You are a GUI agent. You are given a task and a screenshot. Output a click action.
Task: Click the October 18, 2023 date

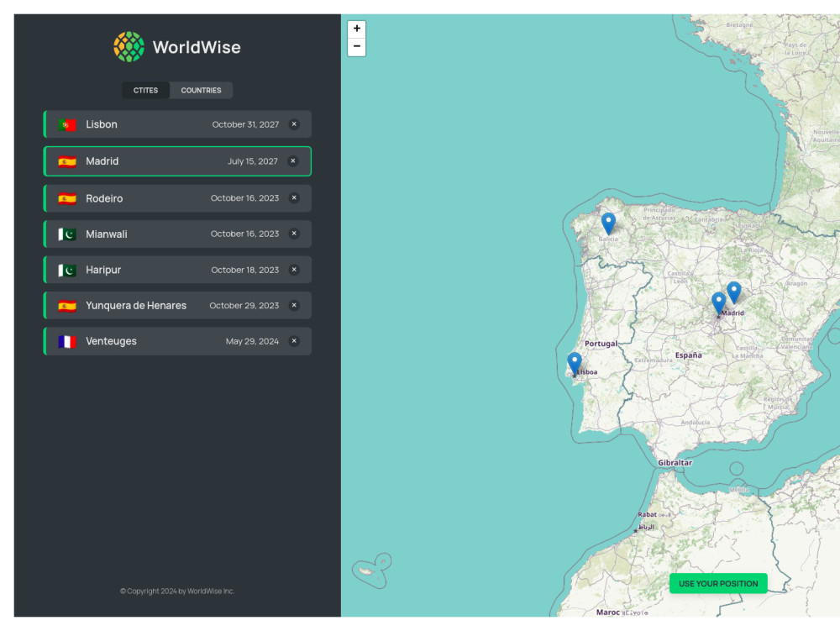tap(244, 270)
